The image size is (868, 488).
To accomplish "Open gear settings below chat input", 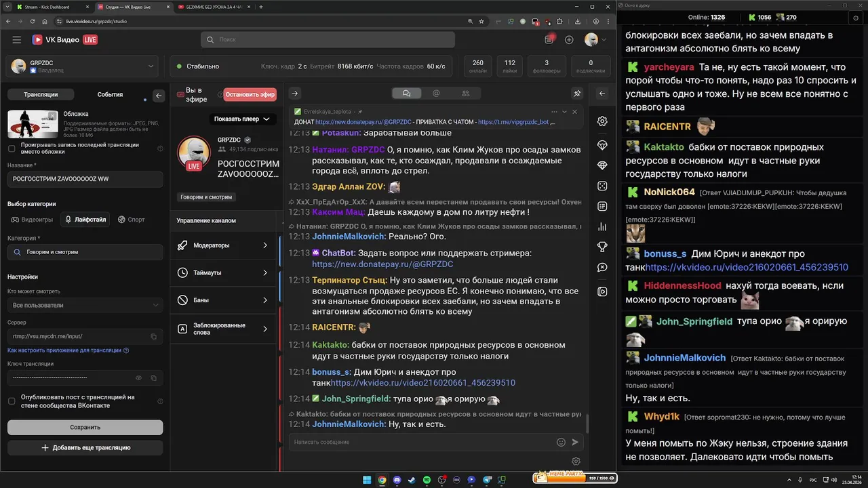I will tap(576, 462).
